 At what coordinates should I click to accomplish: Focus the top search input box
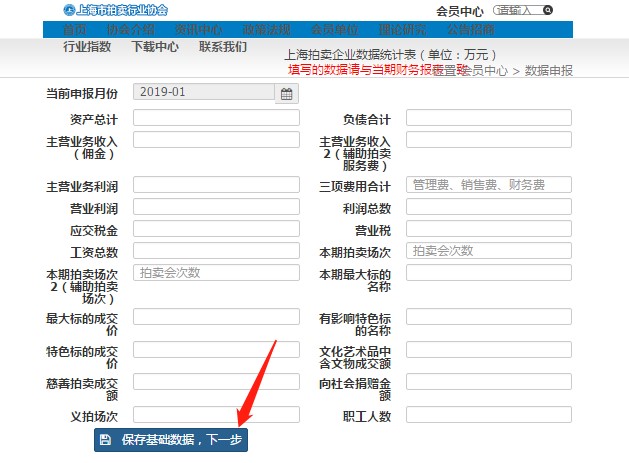[x=517, y=10]
